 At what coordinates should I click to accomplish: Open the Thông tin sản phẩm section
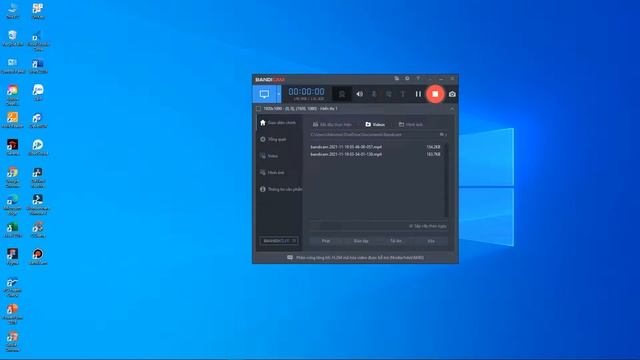(x=280, y=189)
